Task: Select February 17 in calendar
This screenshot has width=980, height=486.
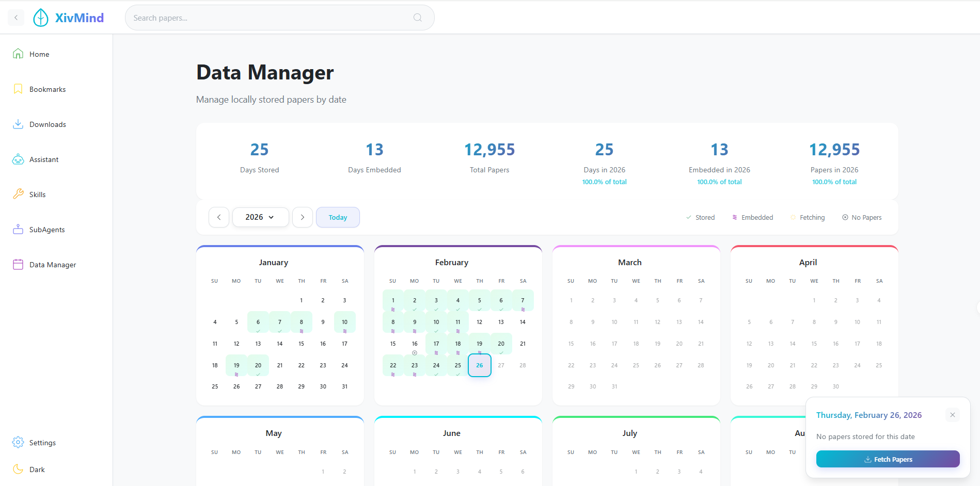Action: pyautogui.click(x=436, y=344)
